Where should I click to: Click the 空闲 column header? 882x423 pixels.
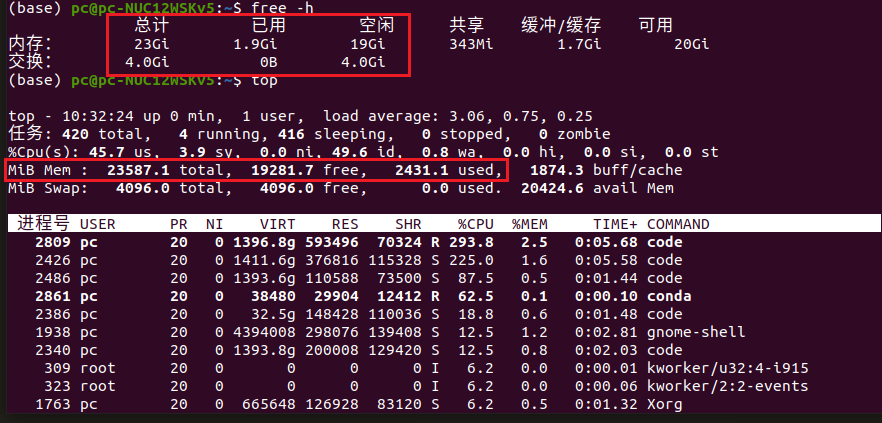point(377,25)
